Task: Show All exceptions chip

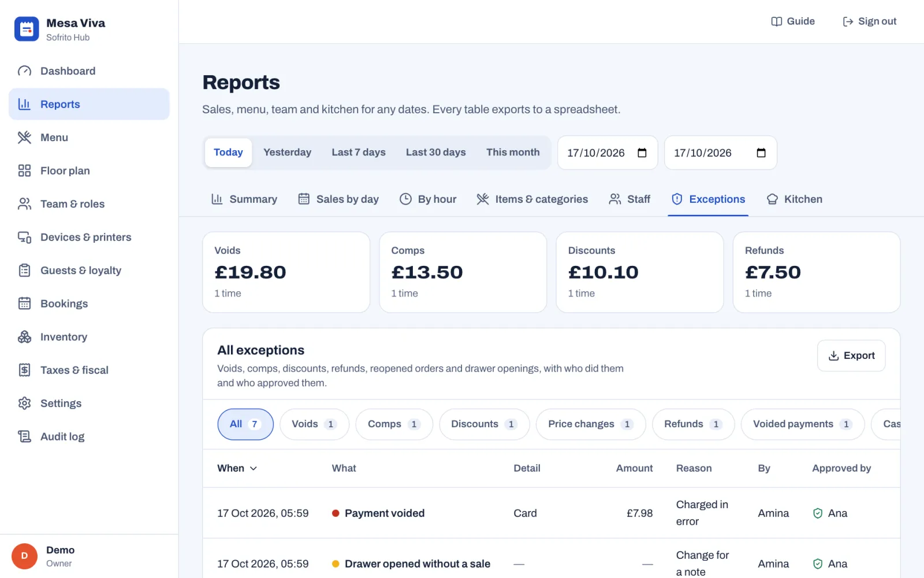Action: tap(245, 424)
